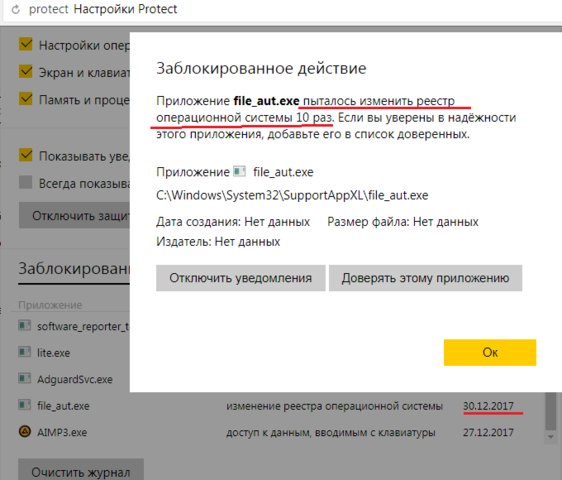The width and height of the screenshot is (562, 480).
Task: Select the AIMP3.exe journal entry
Action: click(x=62, y=432)
